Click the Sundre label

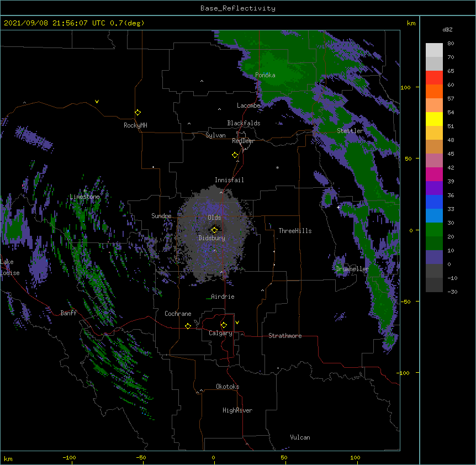pos(161,216)
